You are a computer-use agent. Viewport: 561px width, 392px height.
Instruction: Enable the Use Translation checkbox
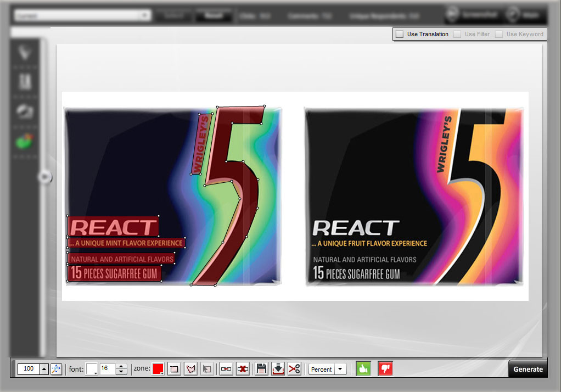[400, 34]
